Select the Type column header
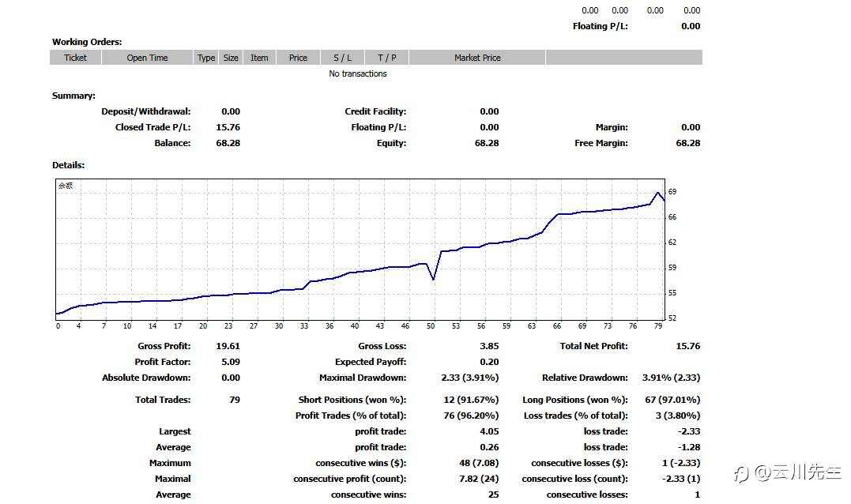The image size is (851, 504). click(205, 58)
